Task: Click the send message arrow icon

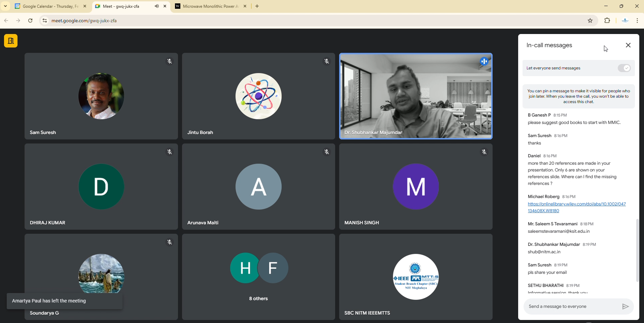Action: 625,306
